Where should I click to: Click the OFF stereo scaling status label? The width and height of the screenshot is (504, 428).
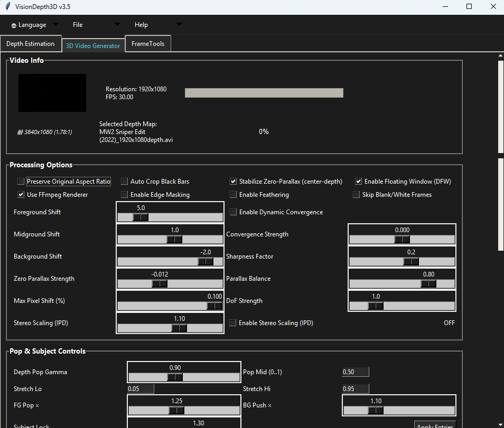pyautogui.click(x=449, y=322)
